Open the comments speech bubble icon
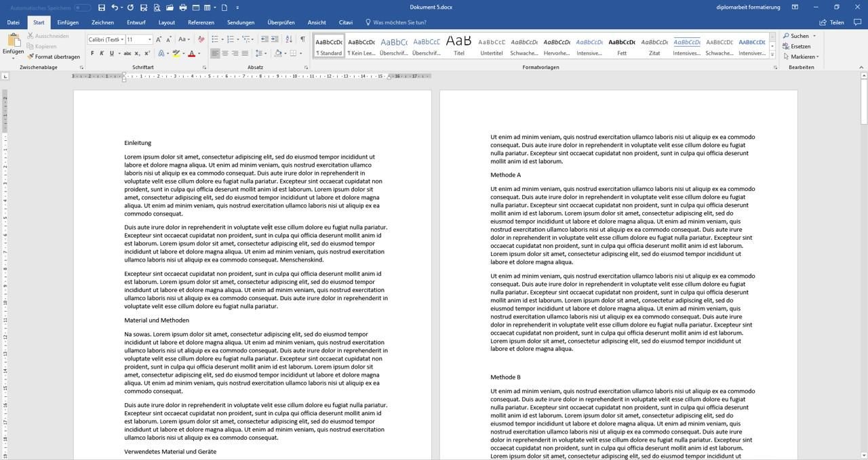This screenshot has height=460, width=868. coord(856,22)
